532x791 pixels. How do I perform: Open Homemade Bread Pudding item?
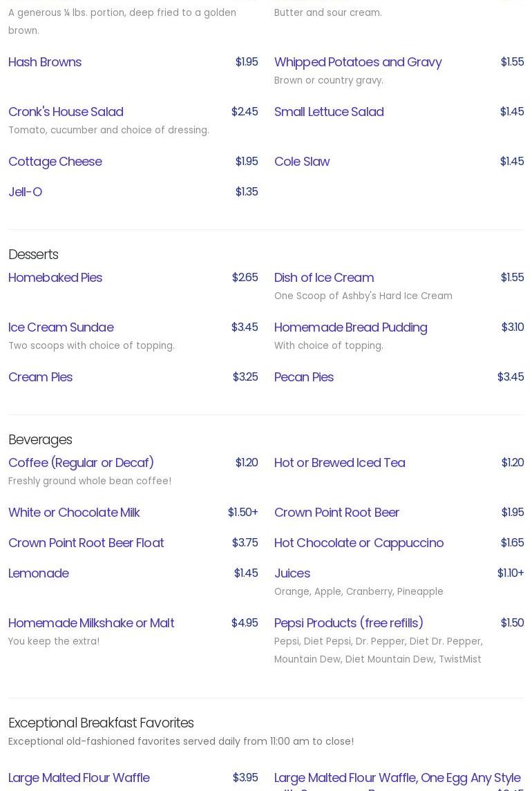point(351,328)
